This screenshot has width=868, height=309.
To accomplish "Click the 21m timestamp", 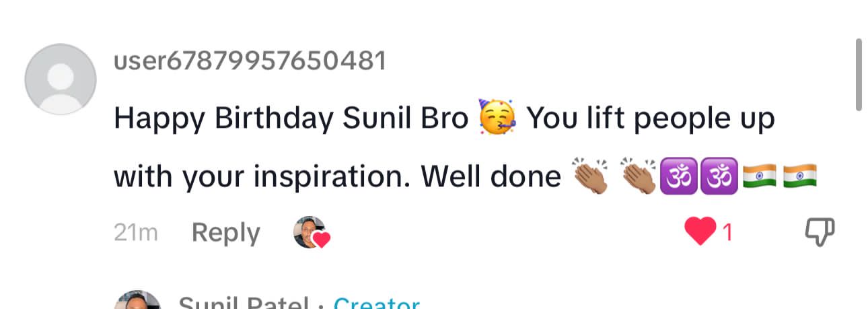I will (136, 233).
